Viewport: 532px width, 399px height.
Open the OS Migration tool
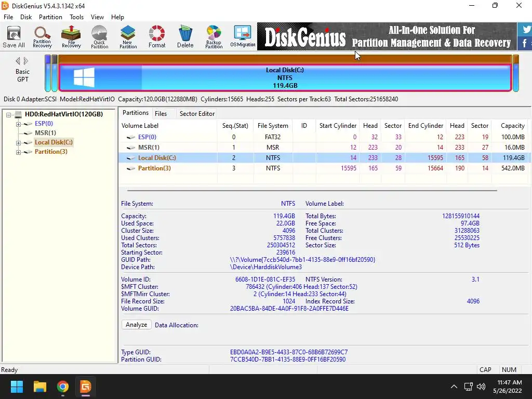243,37
